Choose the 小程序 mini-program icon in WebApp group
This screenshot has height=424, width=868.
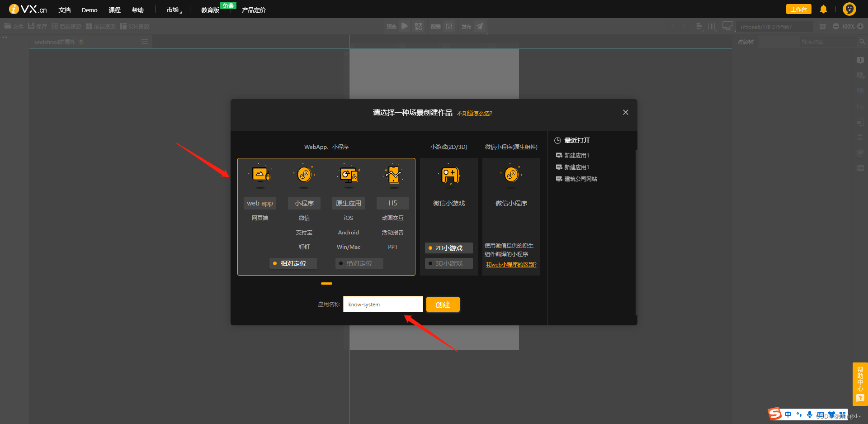pos(304,175)
